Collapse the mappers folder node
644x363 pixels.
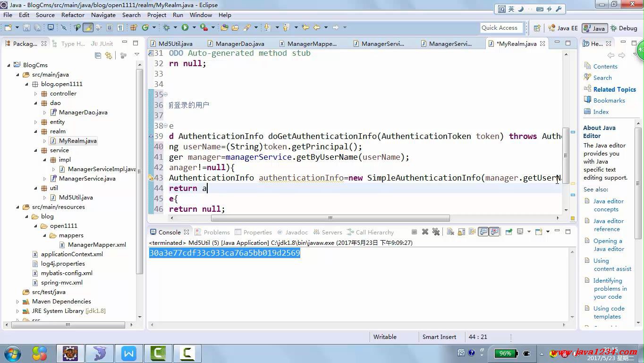pyautogui.click(x=44, y=235)
